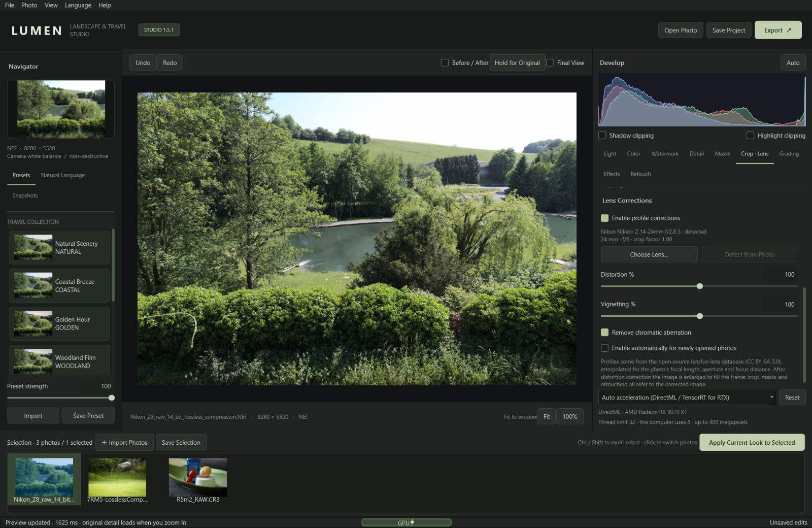Click the Export button
This screenshot has height=528, width=812.
778,30
